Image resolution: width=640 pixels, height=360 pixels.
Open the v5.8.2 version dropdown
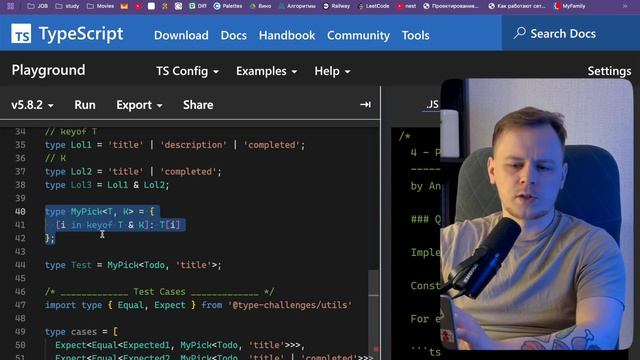pos(32,105)
